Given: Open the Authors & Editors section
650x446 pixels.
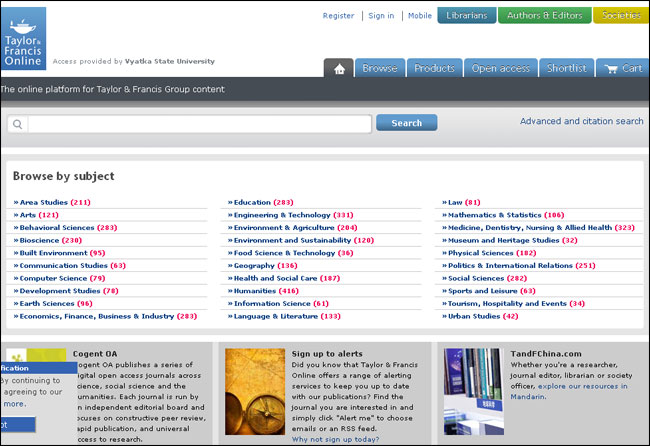Looking at the screenshot, I should (545, 15).
